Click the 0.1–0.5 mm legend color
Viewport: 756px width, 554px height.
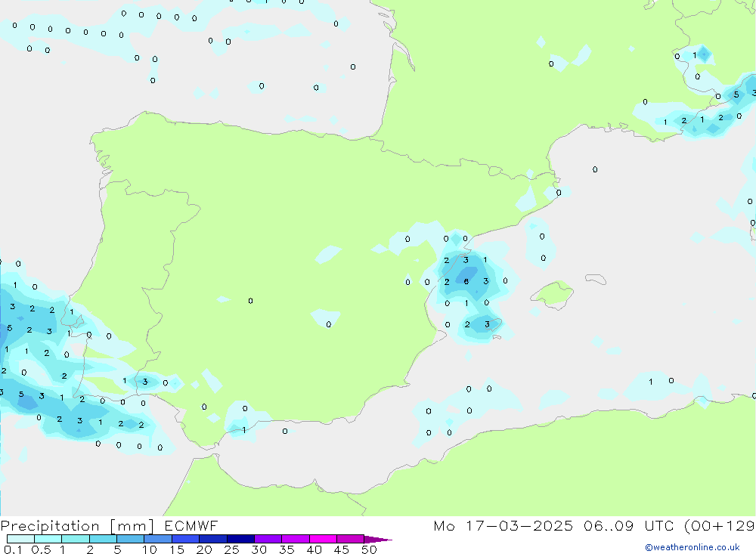point(20,539)
